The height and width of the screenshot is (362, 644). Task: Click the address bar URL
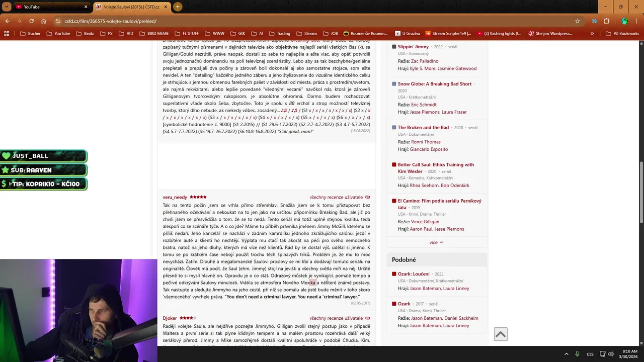[x=111, y=21]
